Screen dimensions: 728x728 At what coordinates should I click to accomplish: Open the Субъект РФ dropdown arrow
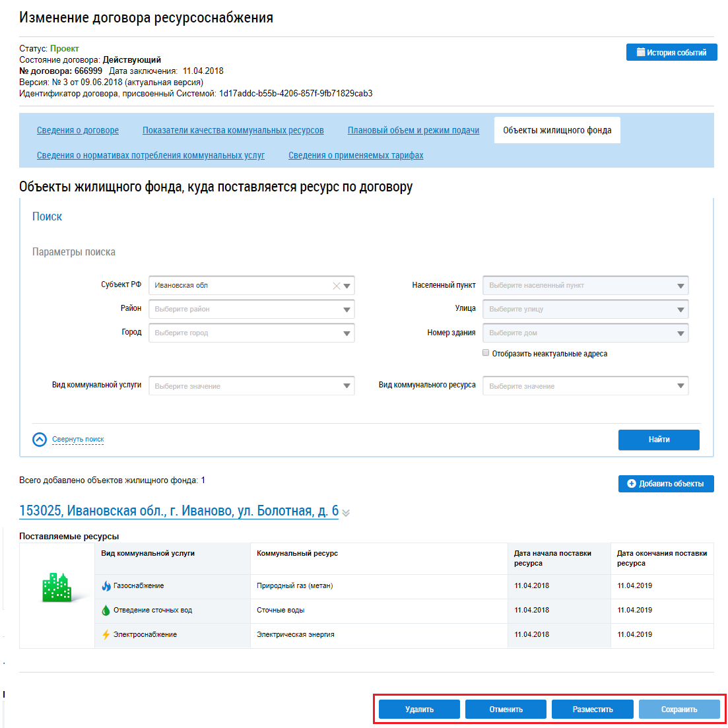[347, 286]
